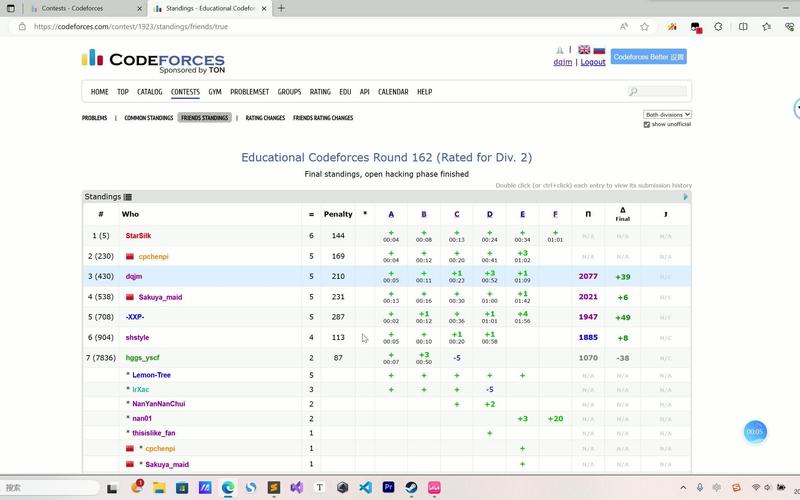Toggle the show unofficial checkbox

tap(646, 124)
